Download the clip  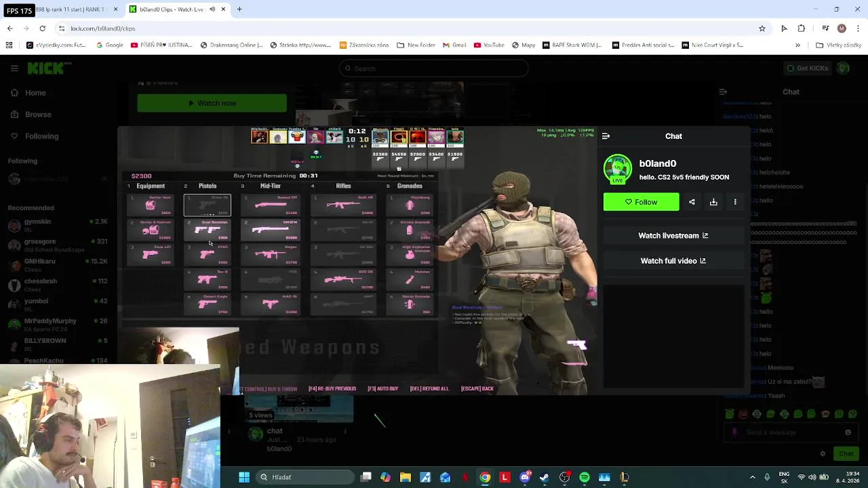tap(713, 202)
